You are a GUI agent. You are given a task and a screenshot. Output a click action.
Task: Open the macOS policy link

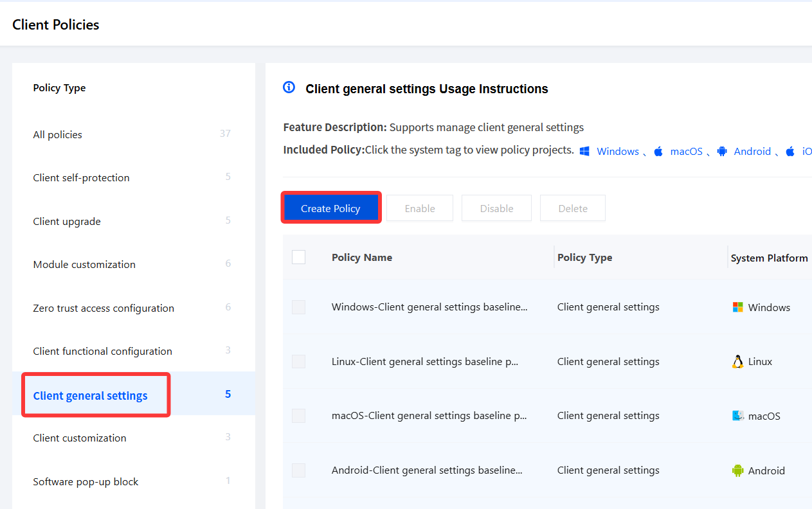click(686, 151)
